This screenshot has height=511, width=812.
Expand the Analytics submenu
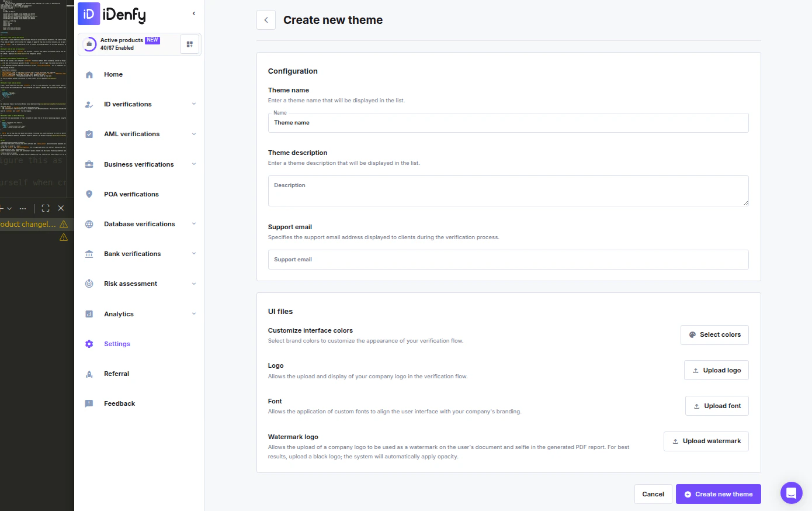point(194,314)
